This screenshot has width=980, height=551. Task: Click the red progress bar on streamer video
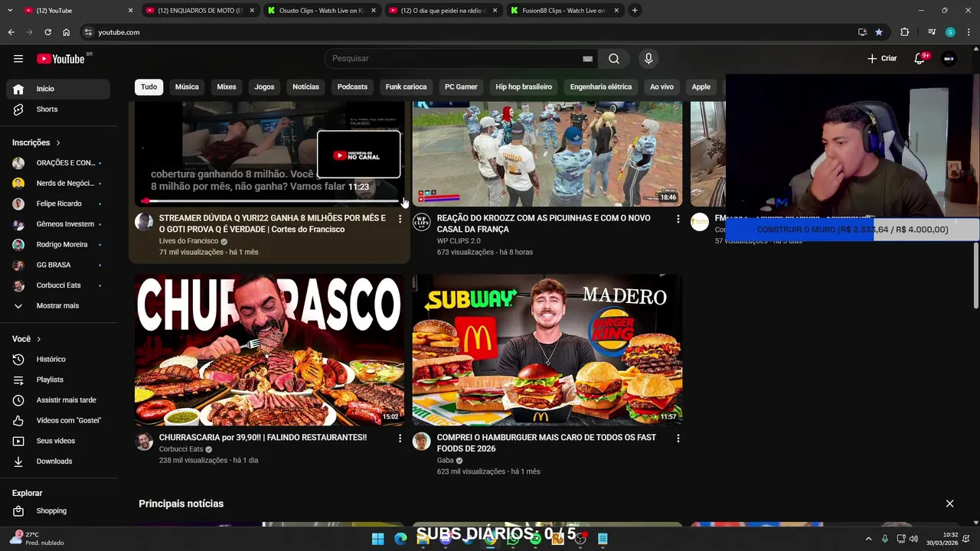click(269, 201)
